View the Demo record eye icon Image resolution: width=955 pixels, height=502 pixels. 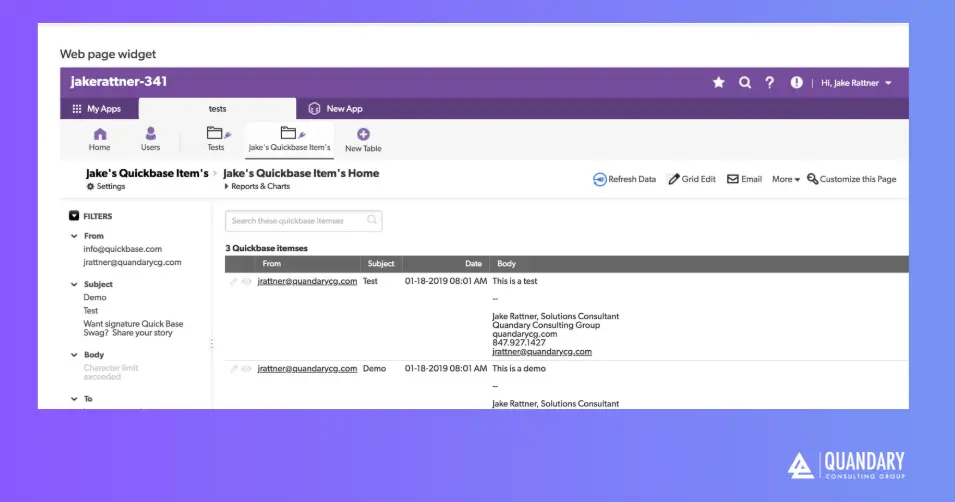pos(247,369)
